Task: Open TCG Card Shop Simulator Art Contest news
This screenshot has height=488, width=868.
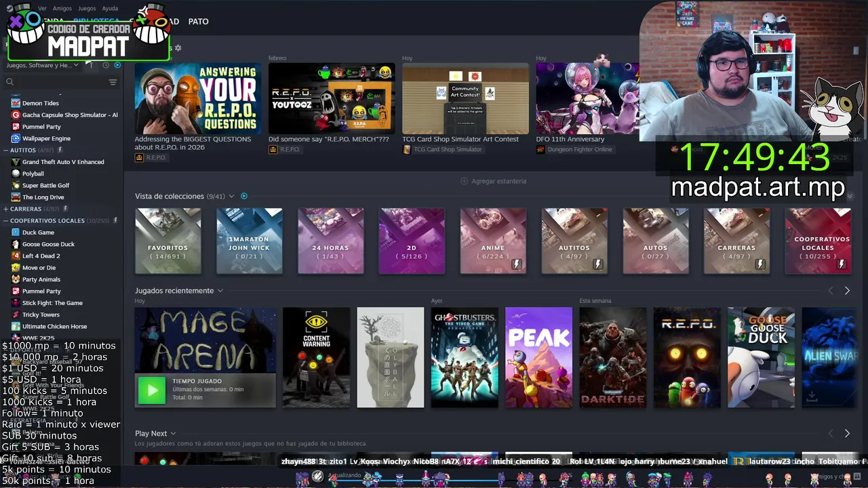Action: click(x=460, y=139)
